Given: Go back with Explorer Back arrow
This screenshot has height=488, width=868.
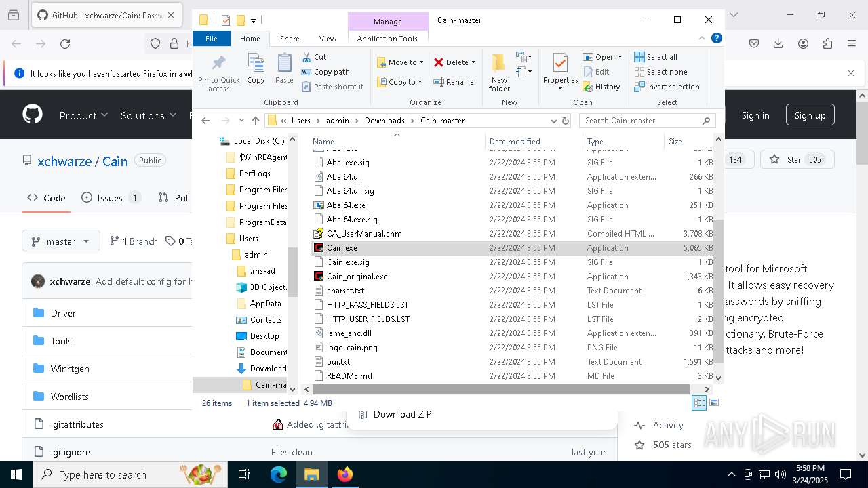Looking at the screenshot, I should (x=206, y=121).
